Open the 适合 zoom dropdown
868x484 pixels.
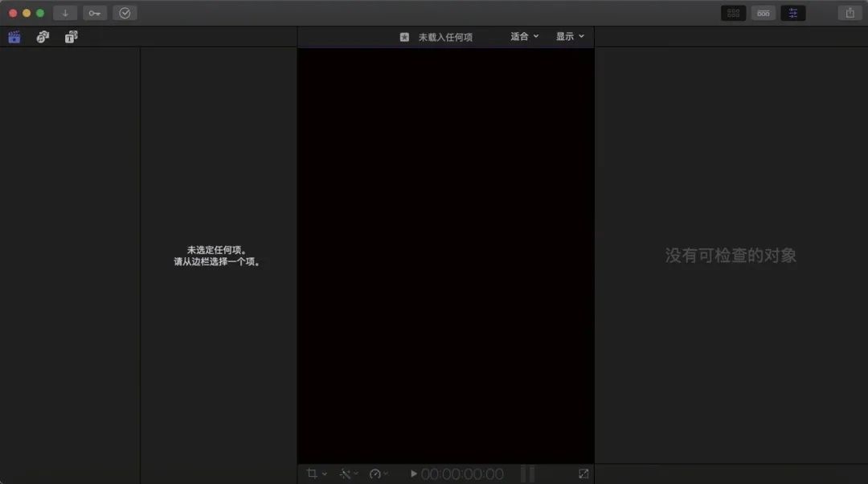524,36
